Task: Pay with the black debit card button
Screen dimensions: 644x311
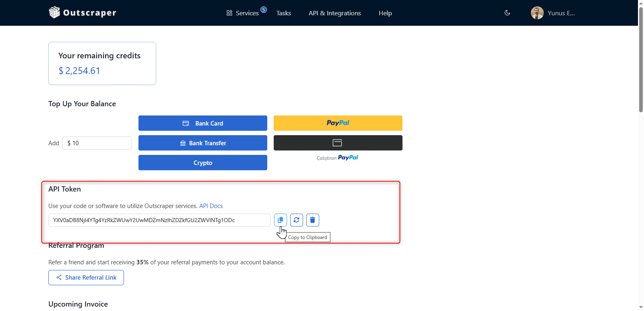Action: point(338,143)
